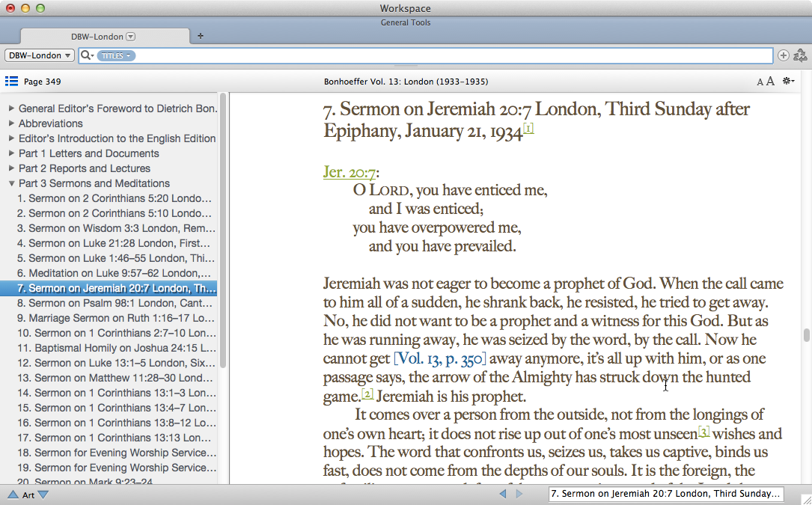Open footnote 1 after the sermon title
This screenshot has width=812, height=505.
coord(528,127)
